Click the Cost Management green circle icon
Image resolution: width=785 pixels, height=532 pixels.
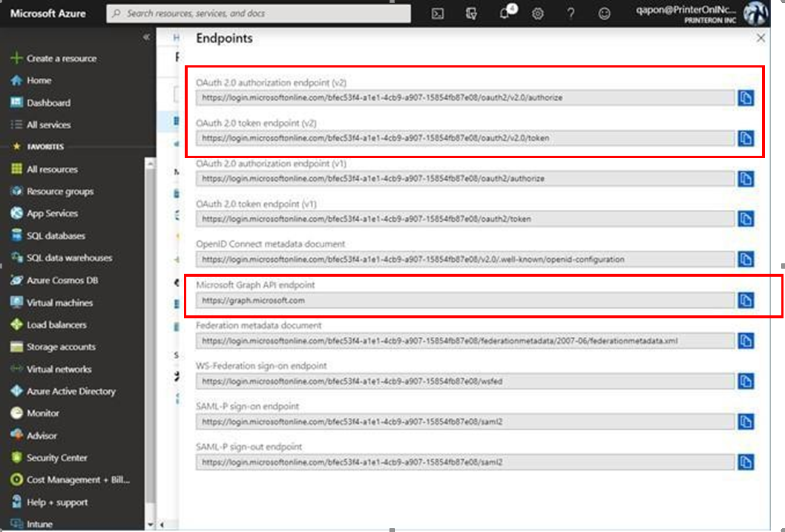16,480
